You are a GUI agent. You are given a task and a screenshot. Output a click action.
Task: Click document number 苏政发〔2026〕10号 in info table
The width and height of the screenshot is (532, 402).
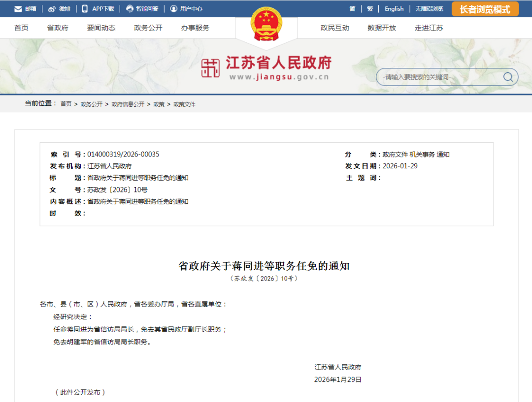pyautogui.click(x=117, y=190)
